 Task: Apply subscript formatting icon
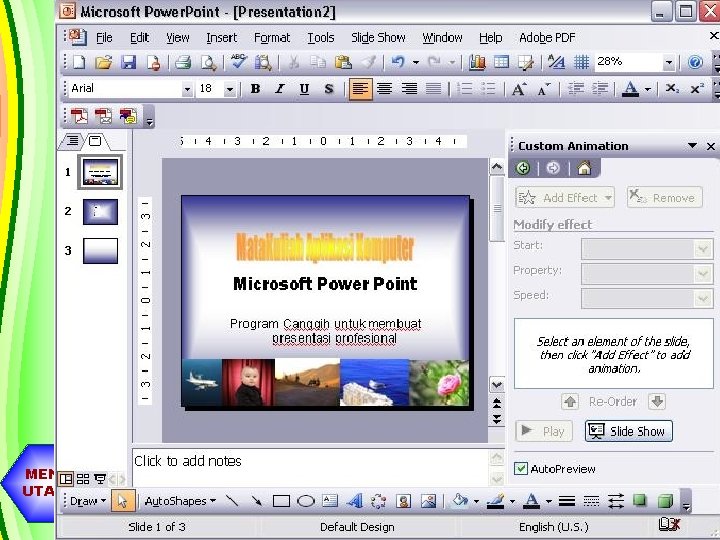[672, 89]
